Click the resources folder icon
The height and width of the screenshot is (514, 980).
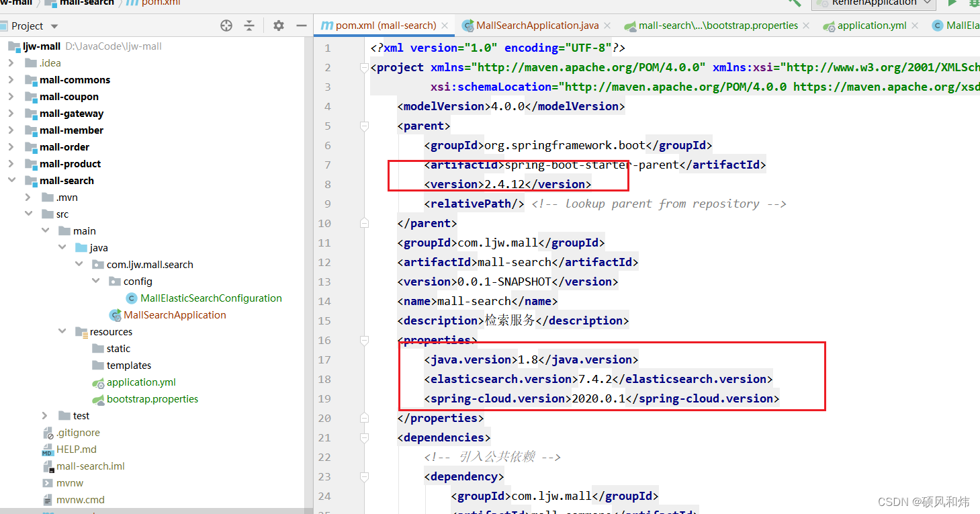[81, 332]
